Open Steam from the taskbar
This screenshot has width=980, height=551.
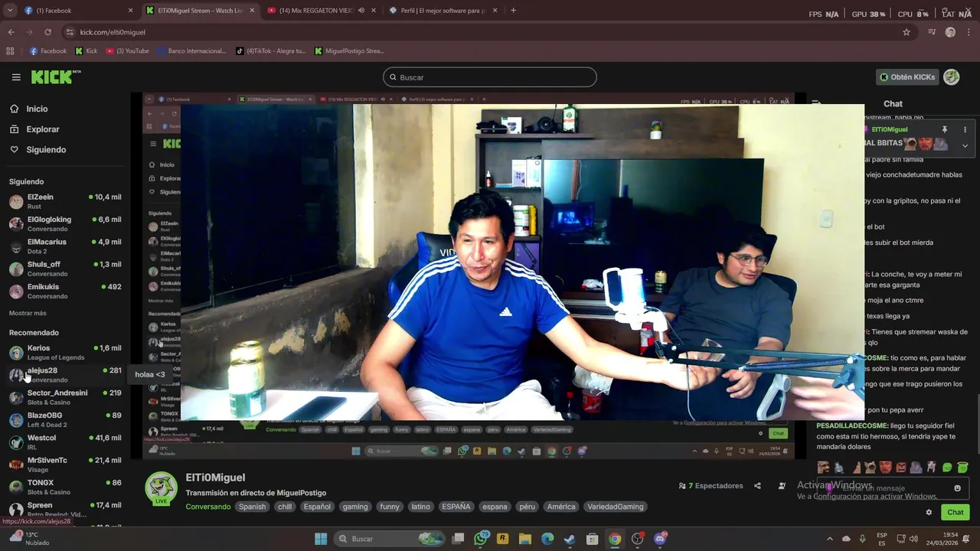click(x=570, y=539)
